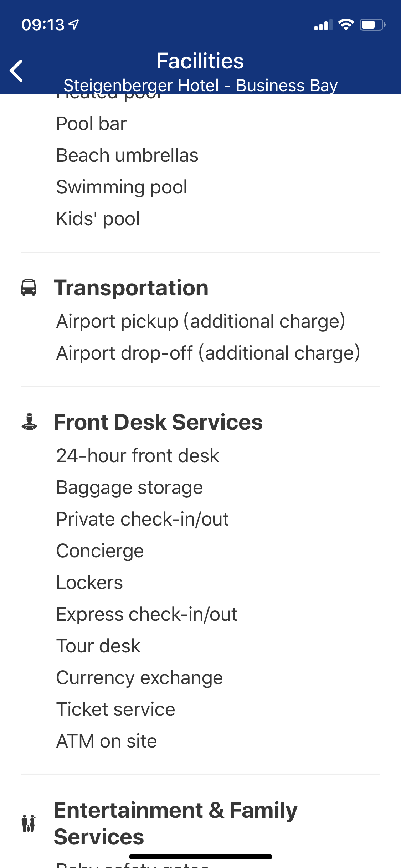
Task: Tap the Transportation bus icon
Action: 29,288
